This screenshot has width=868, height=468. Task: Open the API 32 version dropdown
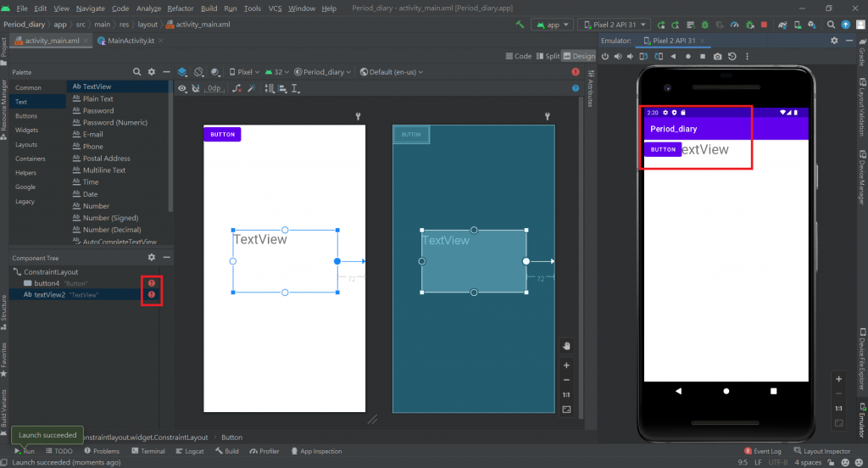click(x=277, y=72)
